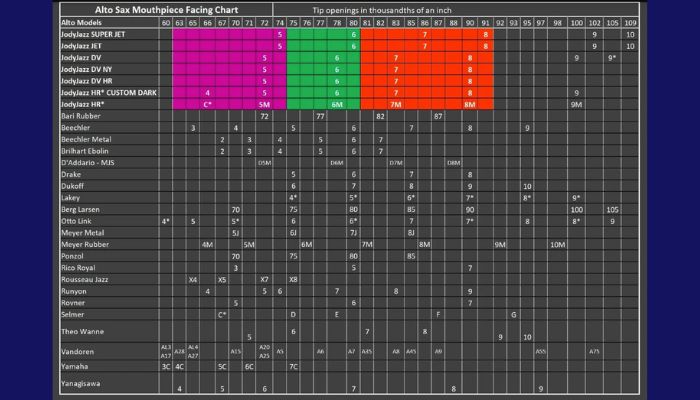Click the '10' cell in Dukoff row
This screenshot has width=700, height=400.
pos(527,186)
